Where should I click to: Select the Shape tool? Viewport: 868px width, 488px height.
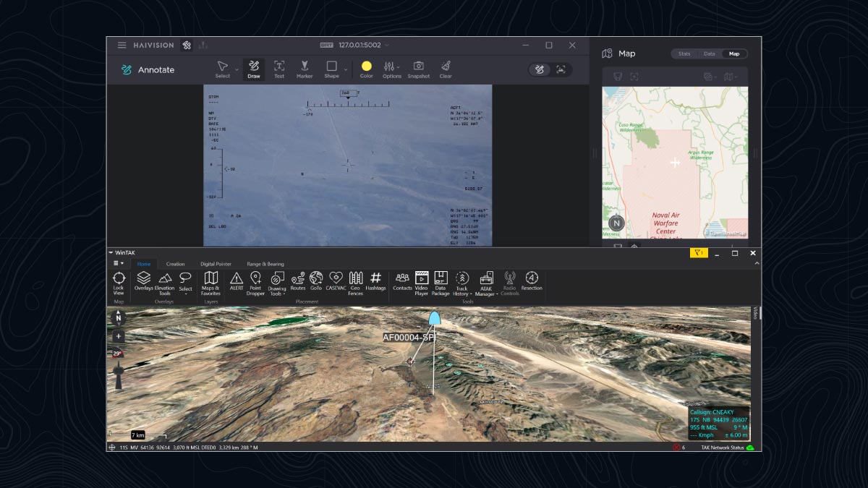click(x=331, y=69)
